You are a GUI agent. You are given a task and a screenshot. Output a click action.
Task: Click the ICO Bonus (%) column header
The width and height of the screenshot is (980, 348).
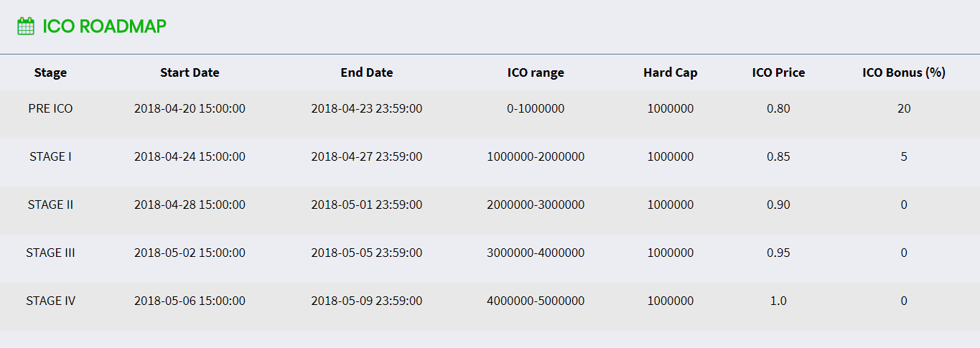[904, 72]
